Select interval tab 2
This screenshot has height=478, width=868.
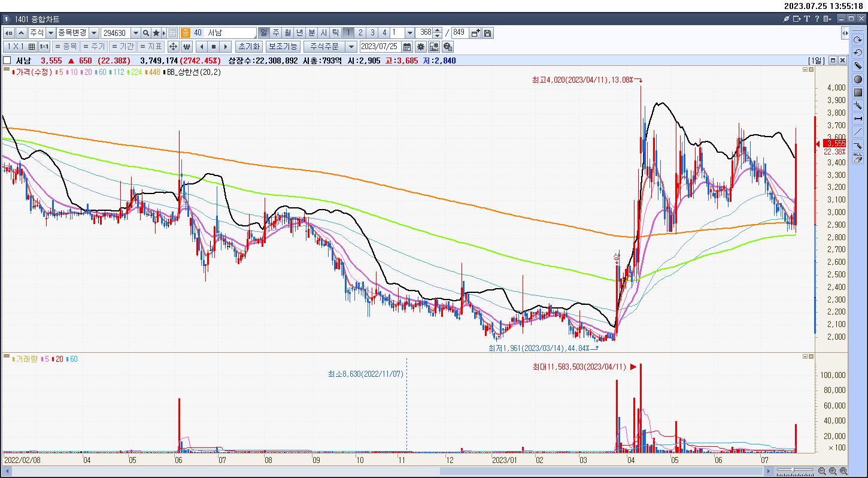point(360,33)
